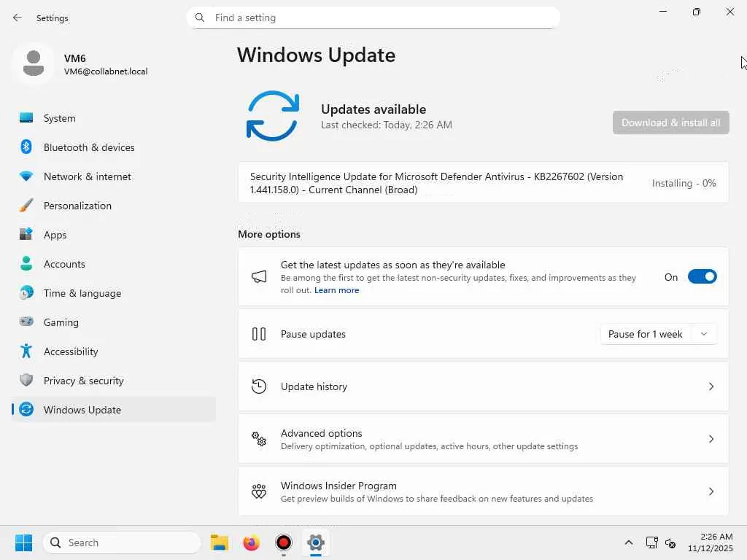Turn off get latest updates toggle
747x560 pixels.
[703, 276]
